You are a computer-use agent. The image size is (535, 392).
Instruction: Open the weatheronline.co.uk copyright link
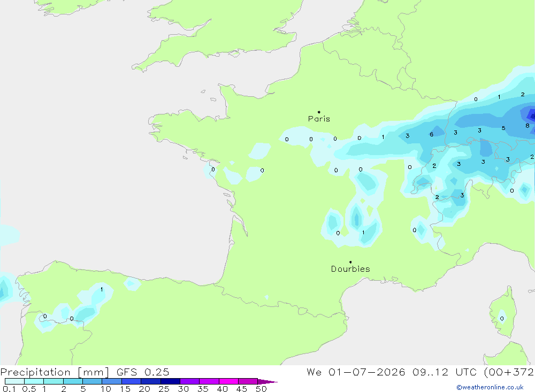pyautogui.click(x=490, y=387)
